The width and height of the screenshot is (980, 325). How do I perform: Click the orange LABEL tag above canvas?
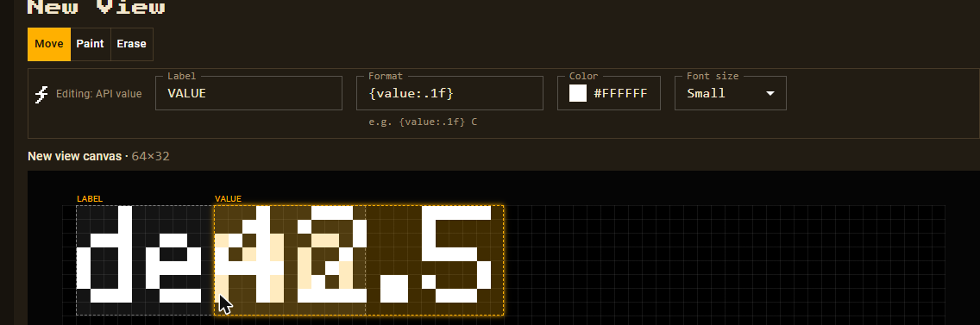click(90, 199)
